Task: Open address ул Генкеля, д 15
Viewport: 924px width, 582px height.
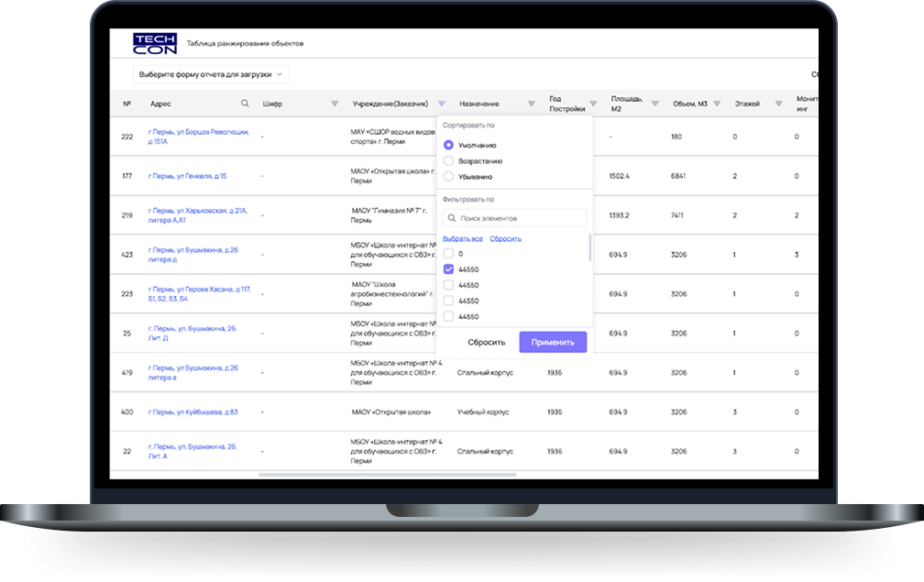Action: (187, 176)
